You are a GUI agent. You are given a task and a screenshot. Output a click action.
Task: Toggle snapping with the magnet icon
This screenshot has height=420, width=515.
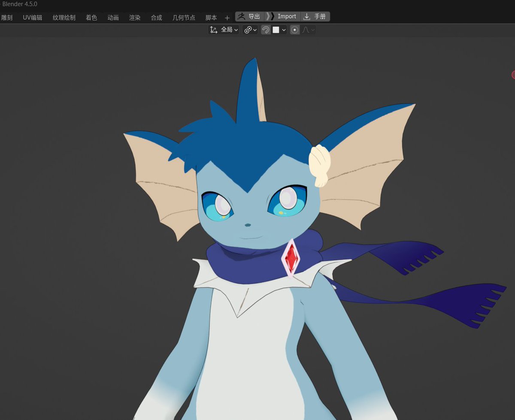click(266, 30)
